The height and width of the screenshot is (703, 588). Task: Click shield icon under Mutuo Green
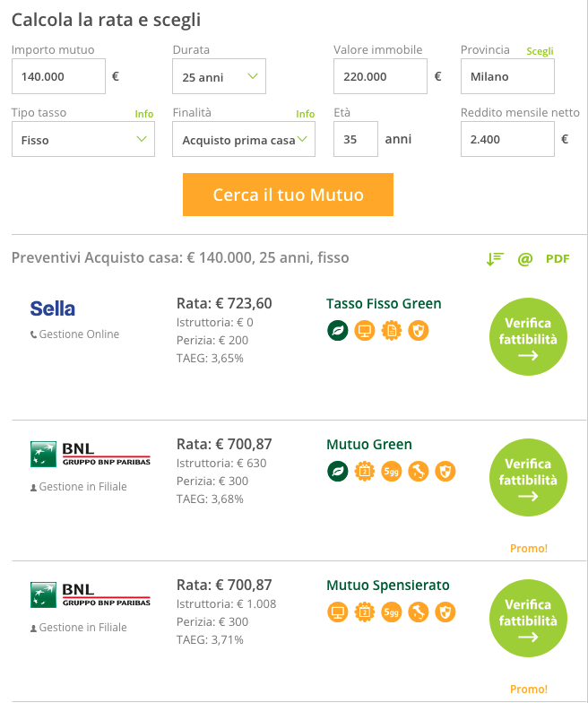[x=445, y=471]
